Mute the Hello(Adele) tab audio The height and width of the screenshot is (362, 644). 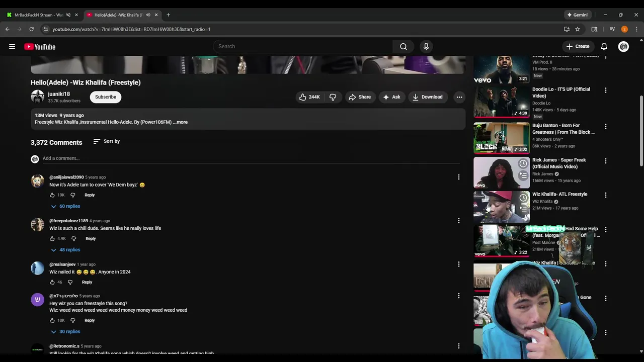click(148, 15)
